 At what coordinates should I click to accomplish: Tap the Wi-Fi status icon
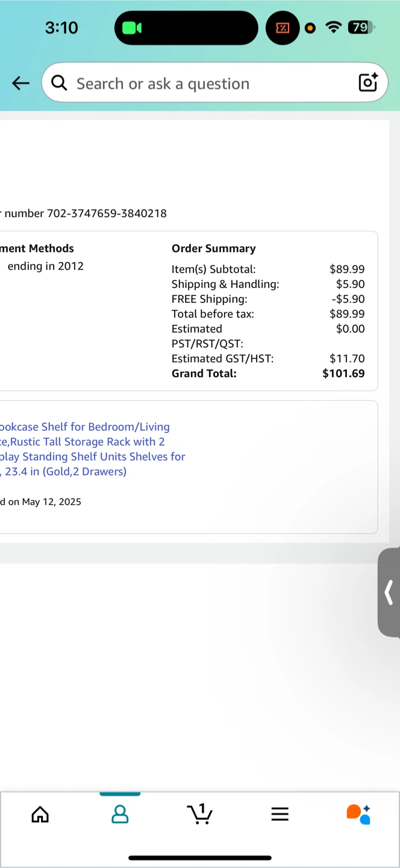(333, 27)
